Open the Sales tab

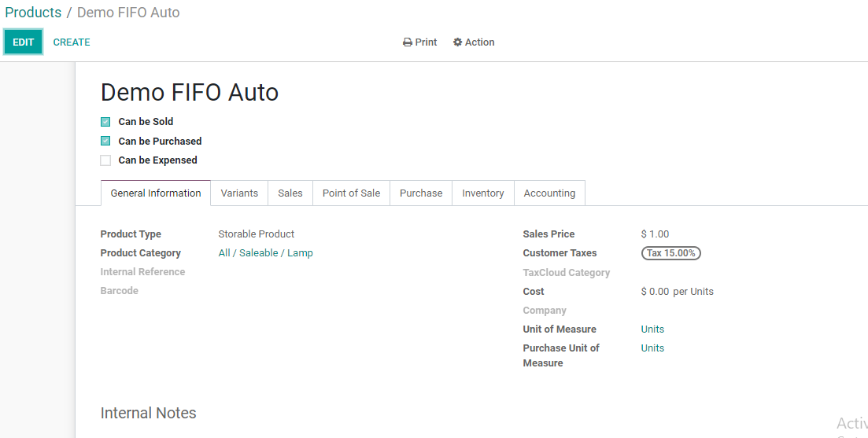point(290,193)
